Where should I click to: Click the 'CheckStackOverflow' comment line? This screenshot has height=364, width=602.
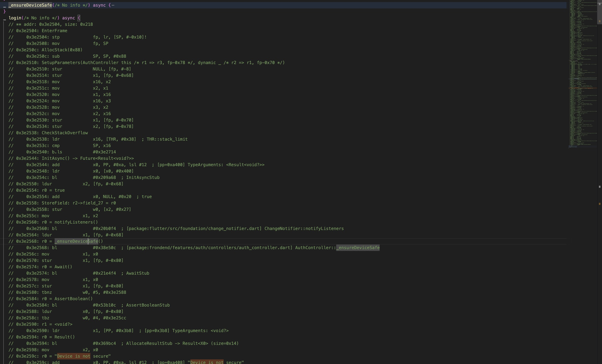coord(48,133)
